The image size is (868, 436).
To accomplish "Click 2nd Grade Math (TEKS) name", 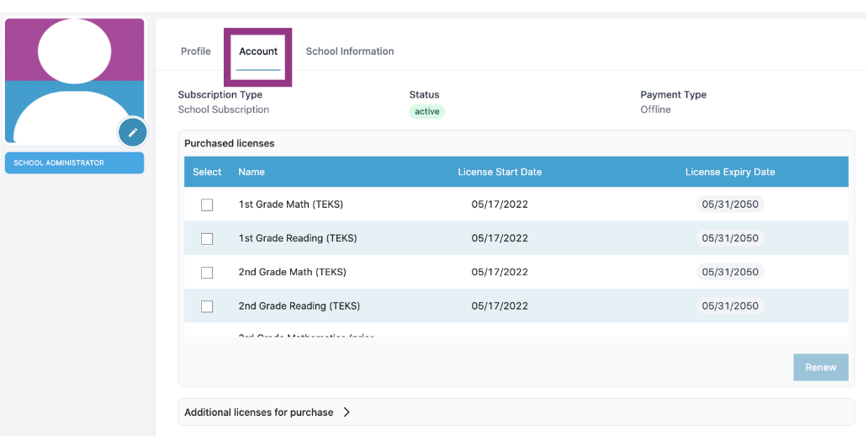I will click(293, 272).
